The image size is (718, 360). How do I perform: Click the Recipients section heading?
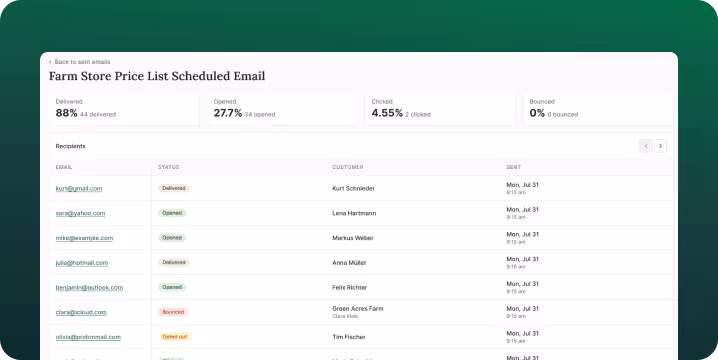coord(71,146)
